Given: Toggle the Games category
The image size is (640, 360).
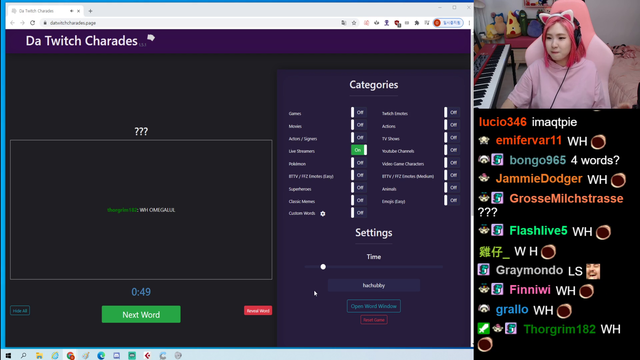Looking at the screenshot, I should (359, 113).
